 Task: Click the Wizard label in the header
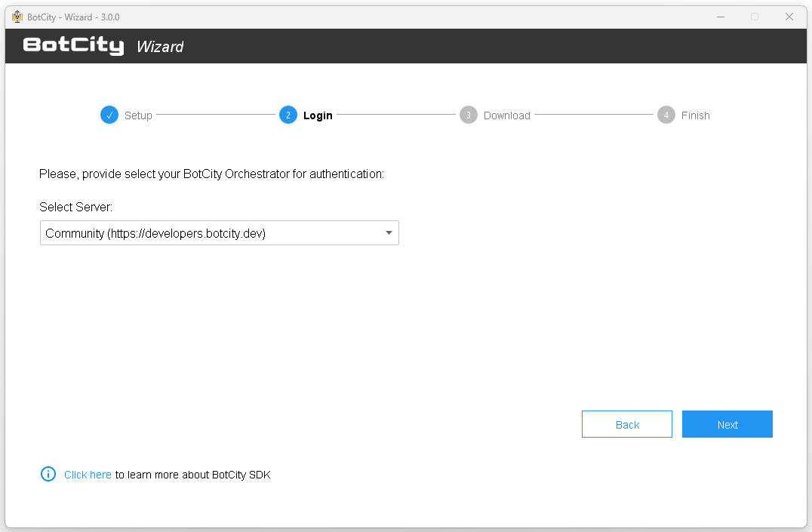(x=160, y=46)
